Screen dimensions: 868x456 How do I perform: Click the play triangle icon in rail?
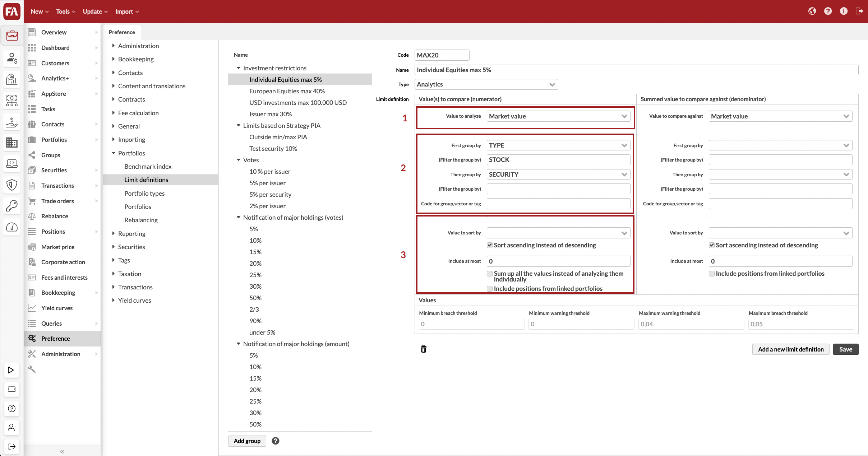[x=11, y=370]
